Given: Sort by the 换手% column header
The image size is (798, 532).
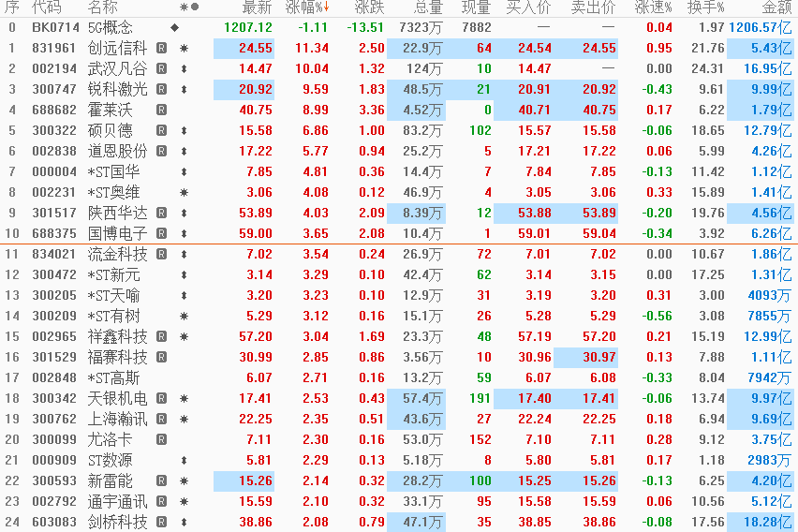Looking at the screenshot, I should (x=705, y=7).
